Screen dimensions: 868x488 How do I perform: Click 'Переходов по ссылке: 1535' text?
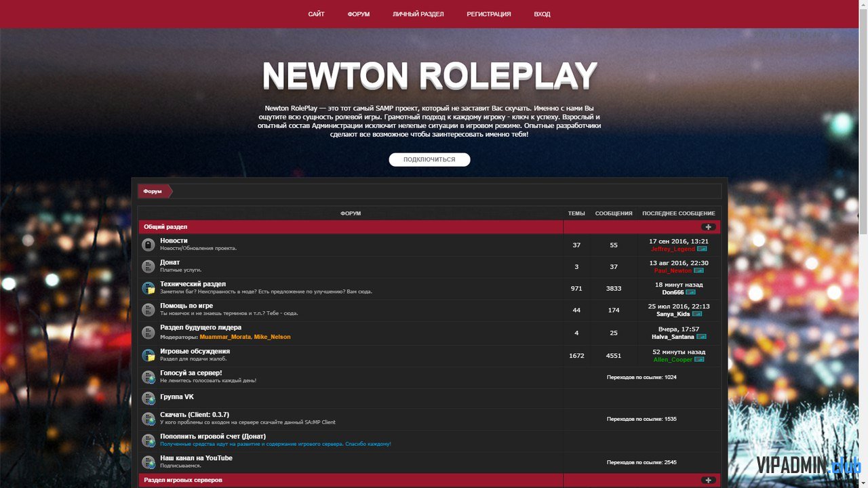tap(642, 419)
